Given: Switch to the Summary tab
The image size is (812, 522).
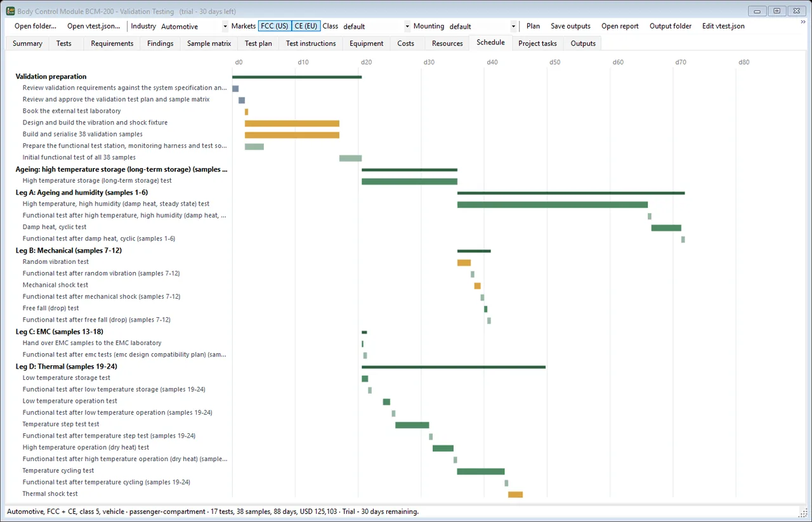Looking at the screenshot, I should coord(27,44).
